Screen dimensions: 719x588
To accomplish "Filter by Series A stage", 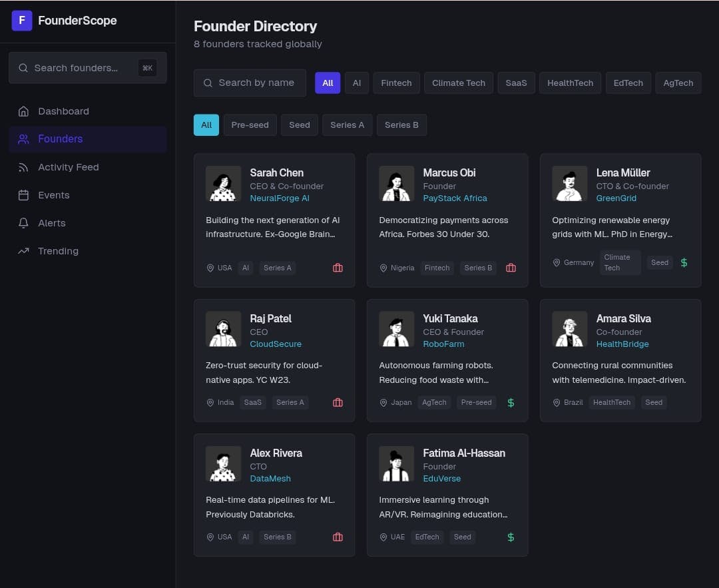I will tap(347, 125).
